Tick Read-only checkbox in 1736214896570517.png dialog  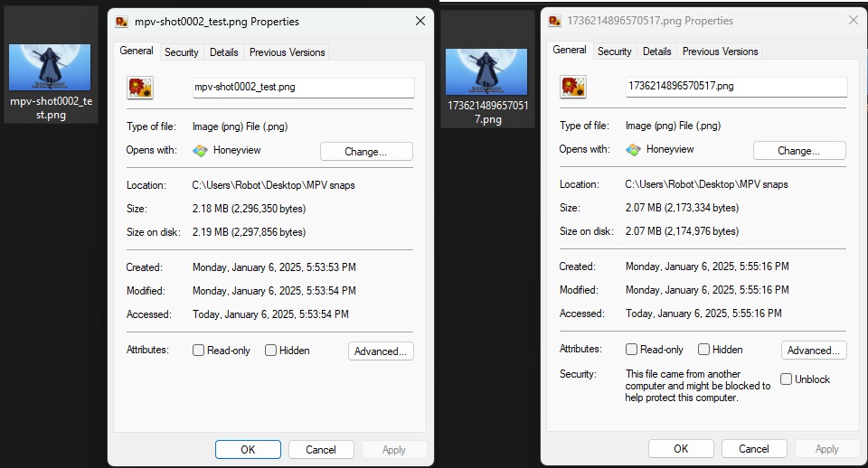[x=631, y=350]
